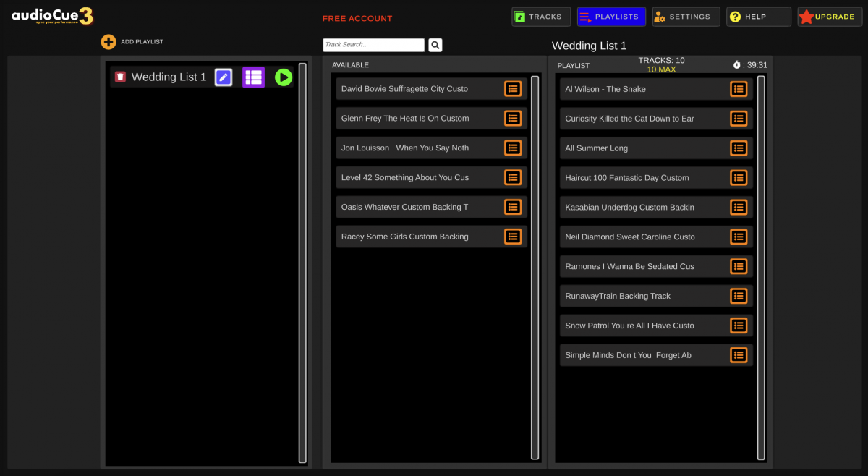Select track name 'Simple Minds Don t You Forget Ab'
Viewport: 868px width, 476px height.
pos(628,355)
